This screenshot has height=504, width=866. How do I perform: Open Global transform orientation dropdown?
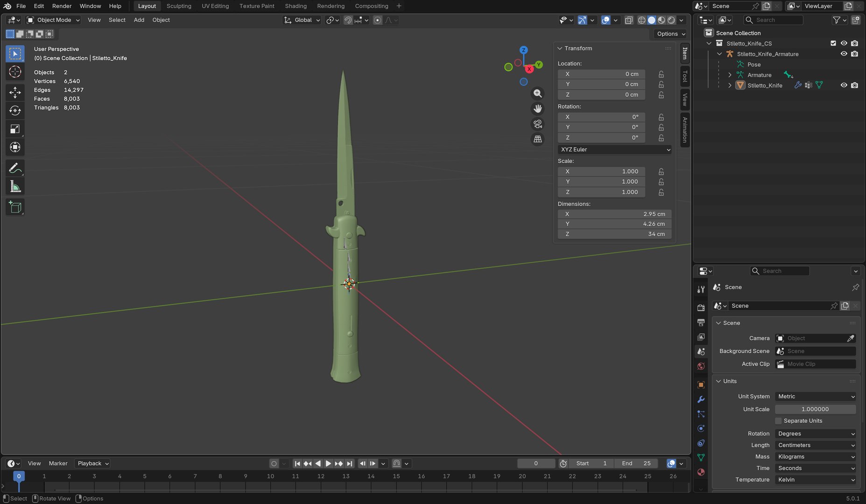pyautogui.click(x=303, y=20)
